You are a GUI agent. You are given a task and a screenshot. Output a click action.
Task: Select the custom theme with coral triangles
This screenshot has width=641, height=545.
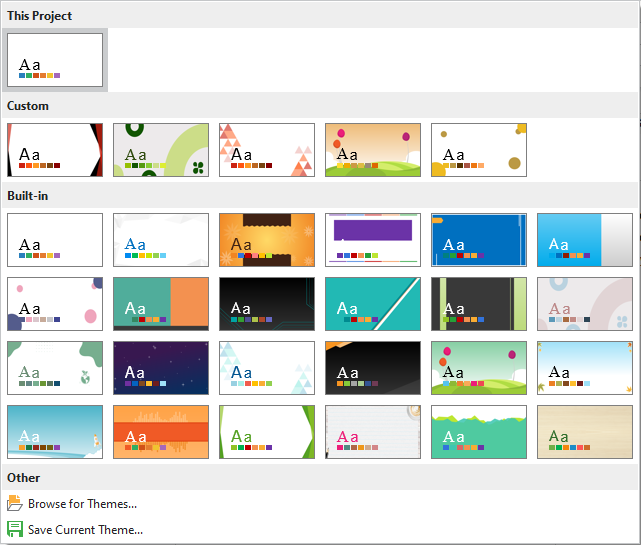(267, 150)
